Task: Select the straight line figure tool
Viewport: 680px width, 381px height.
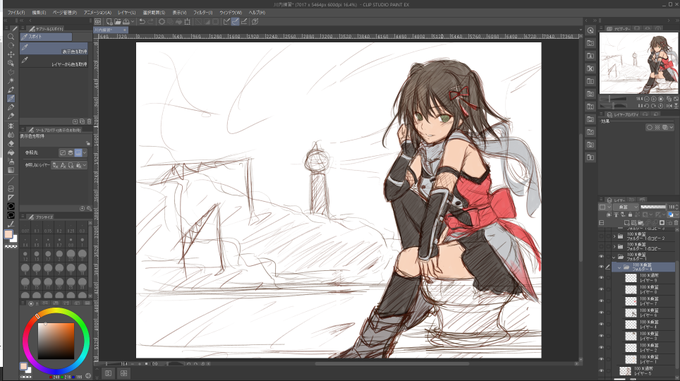Action: click(11, 179)
